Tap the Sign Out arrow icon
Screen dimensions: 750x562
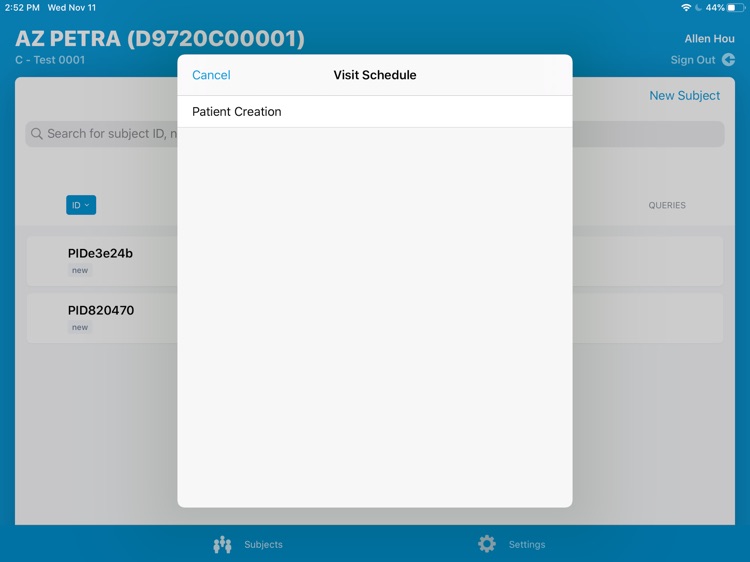[x=728, y=60]
